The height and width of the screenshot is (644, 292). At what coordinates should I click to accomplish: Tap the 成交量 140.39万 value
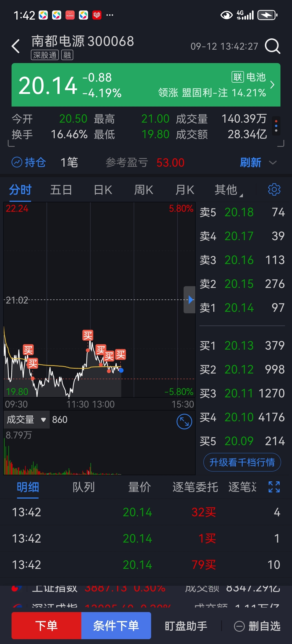pos(244,119)
